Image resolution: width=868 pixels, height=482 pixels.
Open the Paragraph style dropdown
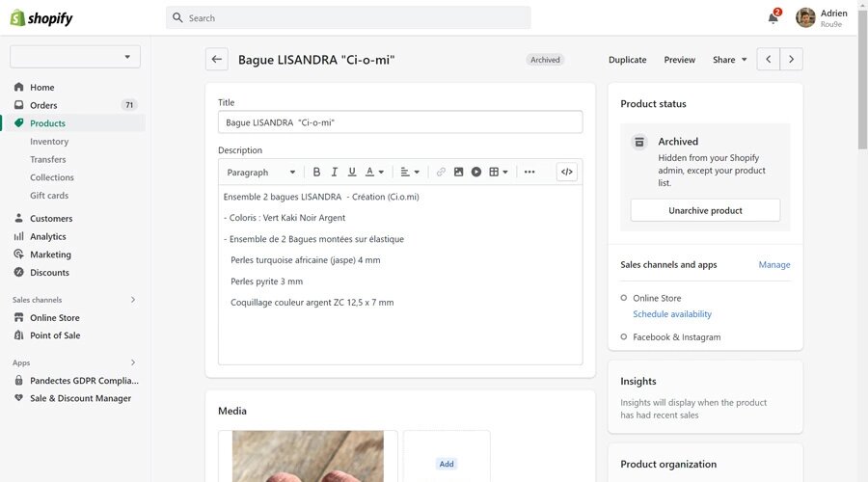[x=260, y=173]
